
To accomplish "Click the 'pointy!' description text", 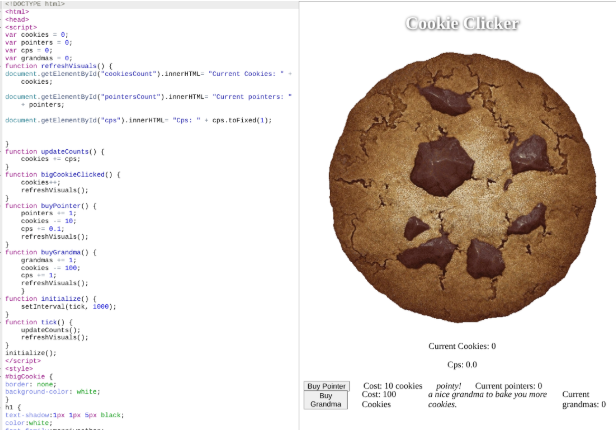I will 449,386.
